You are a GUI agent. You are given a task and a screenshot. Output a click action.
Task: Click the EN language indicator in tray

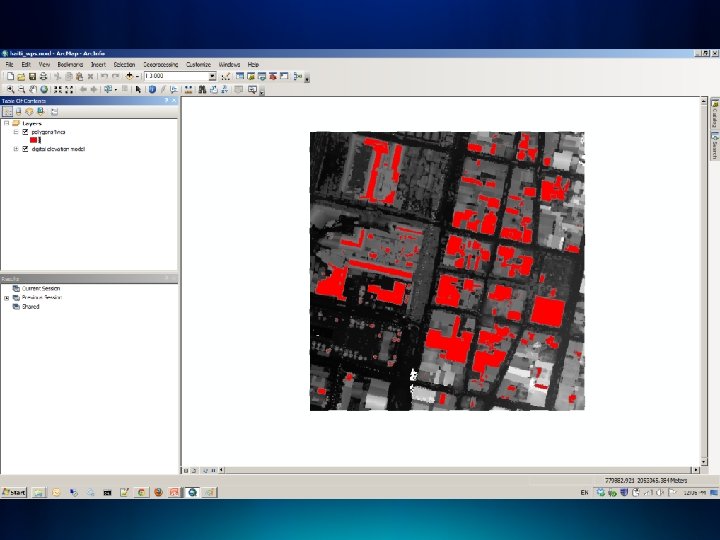(584, 492)
